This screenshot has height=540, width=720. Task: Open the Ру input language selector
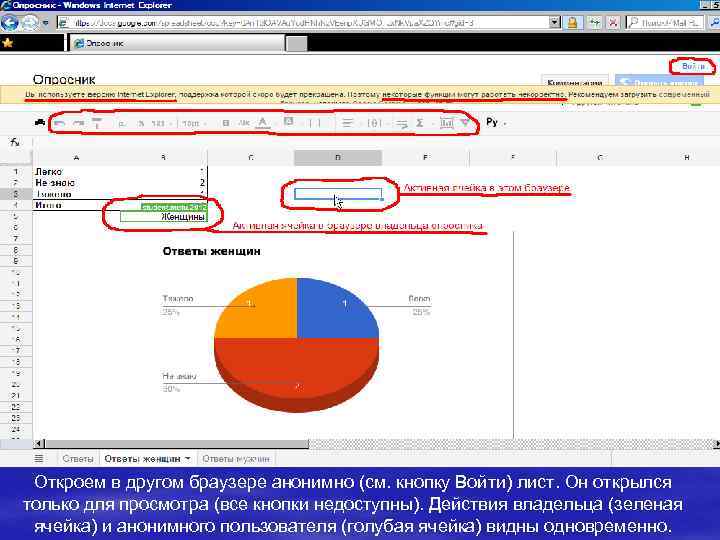[496, 122]
